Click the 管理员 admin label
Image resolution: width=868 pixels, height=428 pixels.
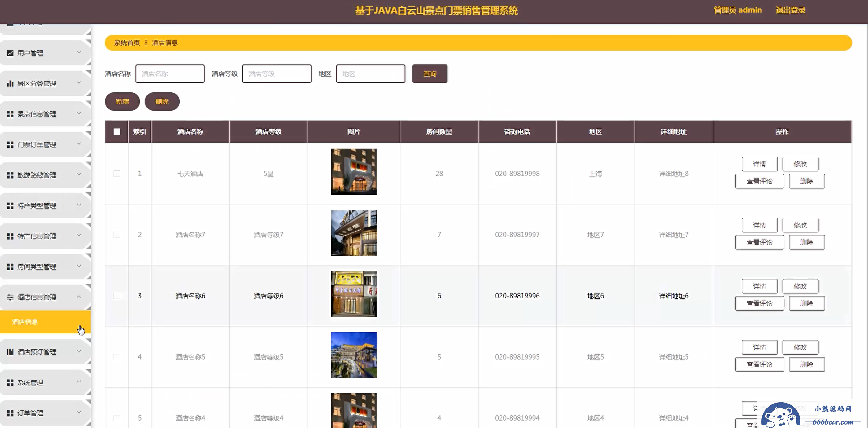pyautogui.click(x=738, y=10)
